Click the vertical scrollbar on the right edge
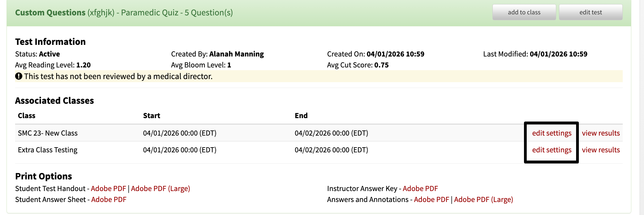Viewport: 644px width, 215px height. [x=642, y=107]
